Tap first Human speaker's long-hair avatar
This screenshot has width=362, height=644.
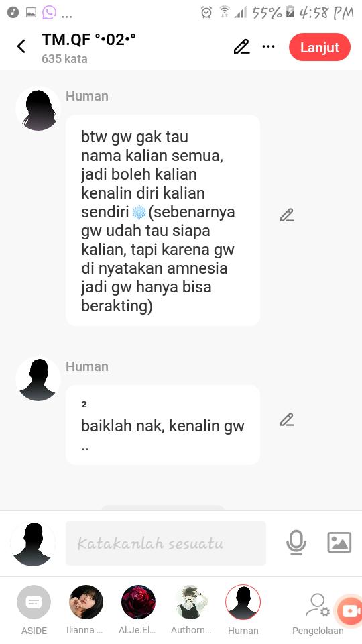(39, 109)
